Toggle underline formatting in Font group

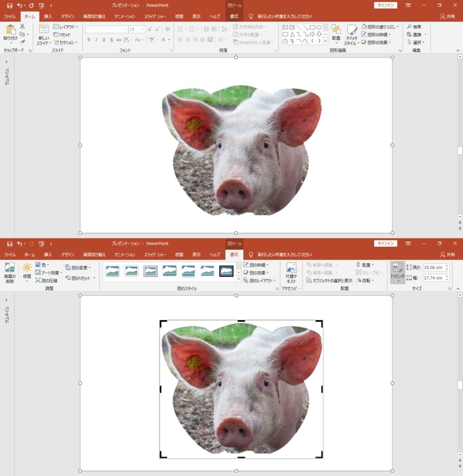104,40
